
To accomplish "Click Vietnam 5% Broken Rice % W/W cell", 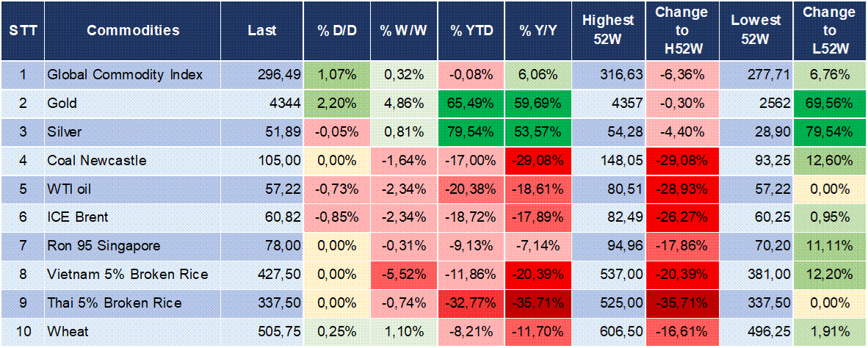I will (404, 275).
